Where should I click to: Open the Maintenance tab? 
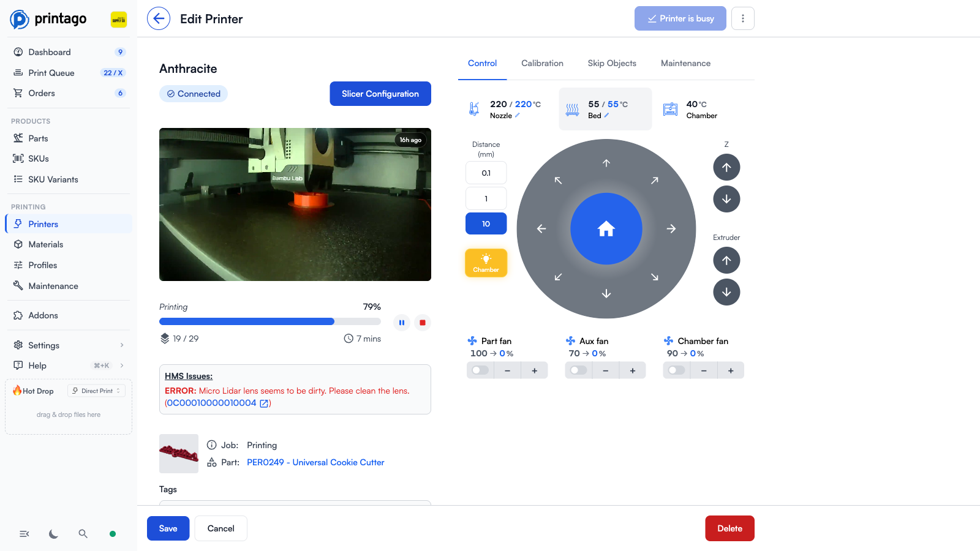[685, 63]
